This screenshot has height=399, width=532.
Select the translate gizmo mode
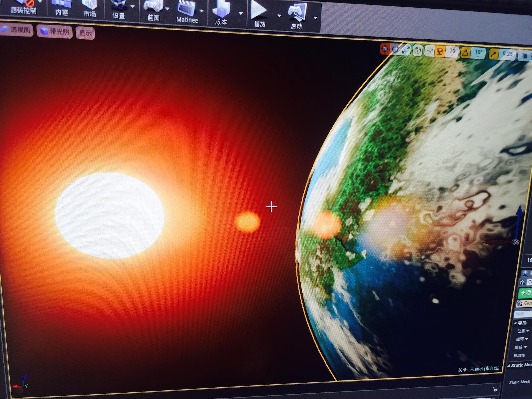[x=385, y=49]
